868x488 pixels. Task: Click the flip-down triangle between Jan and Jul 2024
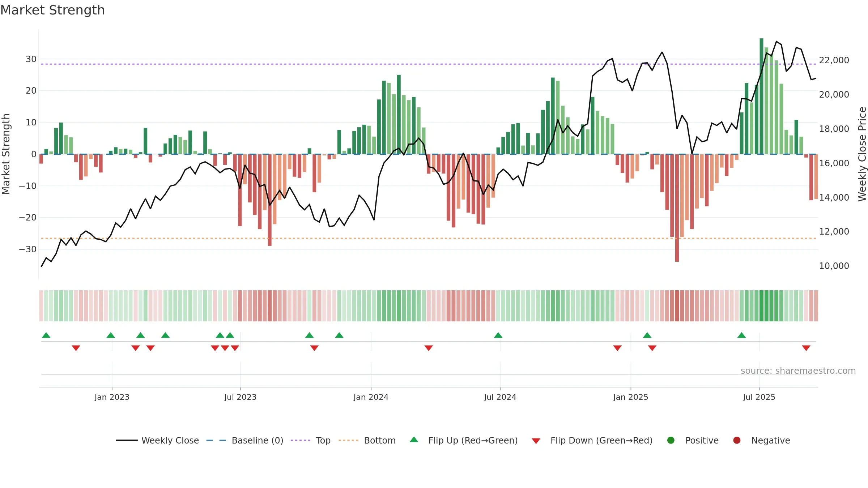pyautogui.click(x=429, y=348)
